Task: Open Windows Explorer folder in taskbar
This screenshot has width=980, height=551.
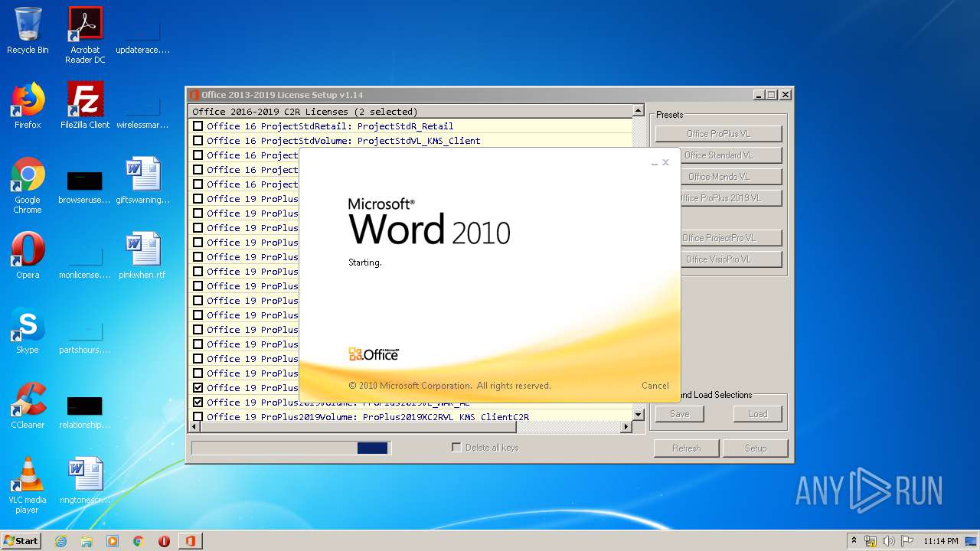Action: click(87, 541)
